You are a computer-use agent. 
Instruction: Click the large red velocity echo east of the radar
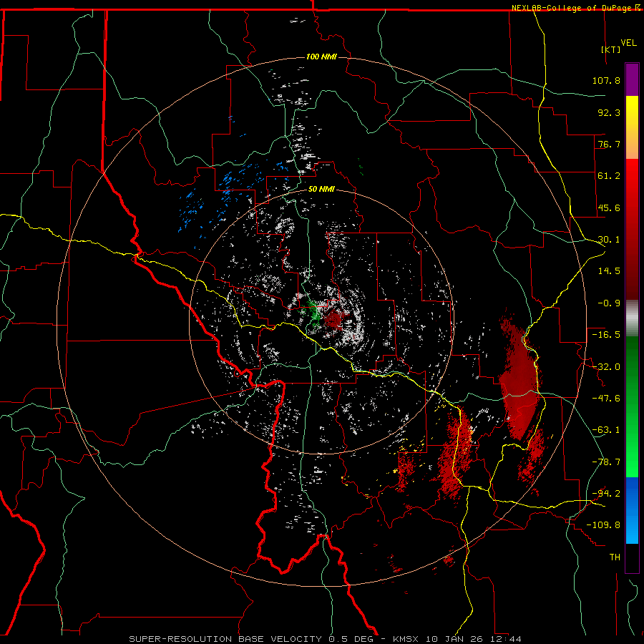(x=520, y=378)
